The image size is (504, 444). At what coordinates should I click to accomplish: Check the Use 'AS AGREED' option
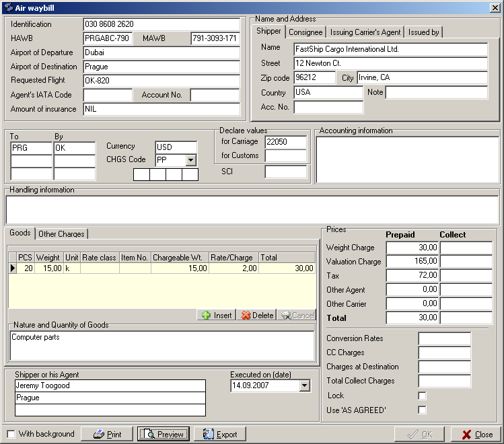[x=422, y=410]
